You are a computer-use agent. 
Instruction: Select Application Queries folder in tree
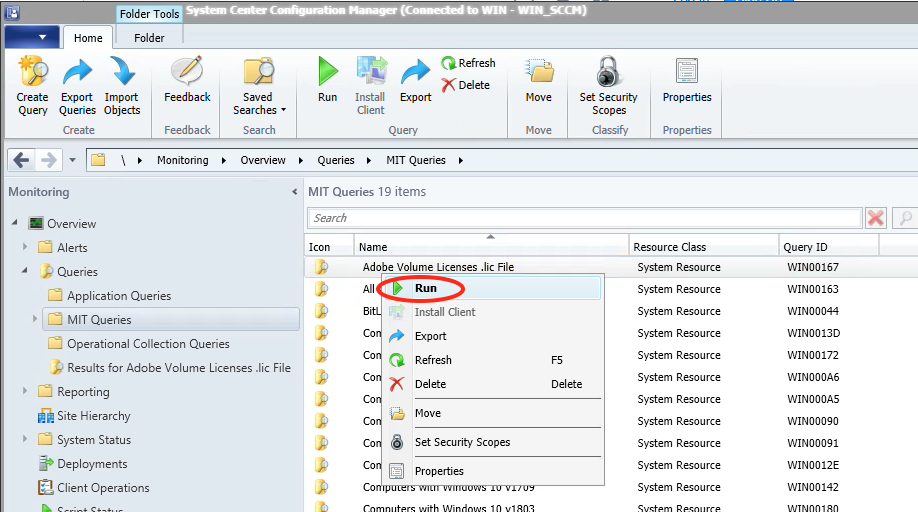[109, 295]
